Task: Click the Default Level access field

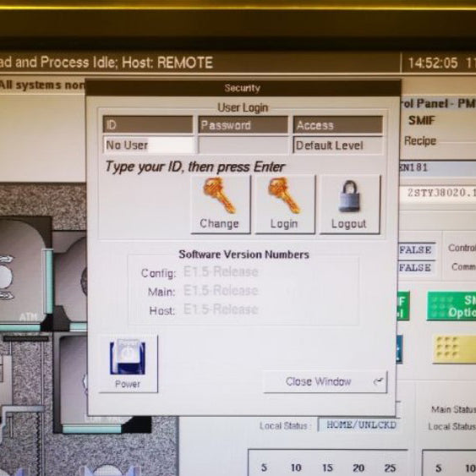Action: click(337, 145)
